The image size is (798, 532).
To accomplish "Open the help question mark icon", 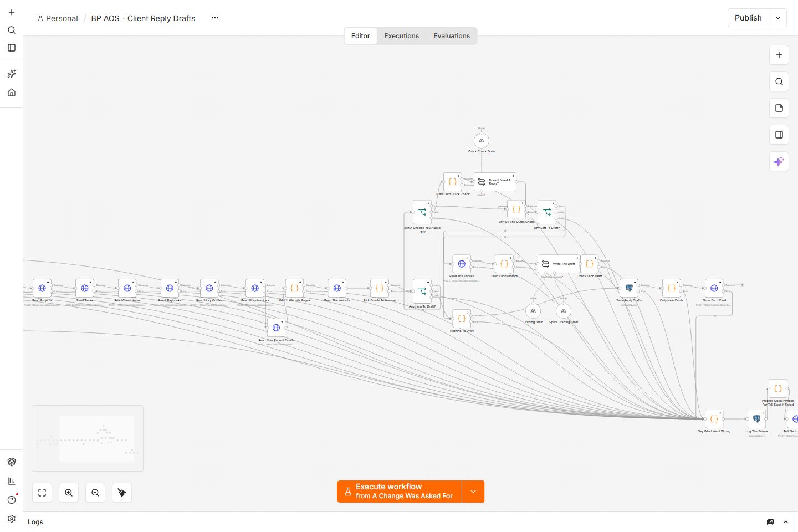I will [12, 500].
